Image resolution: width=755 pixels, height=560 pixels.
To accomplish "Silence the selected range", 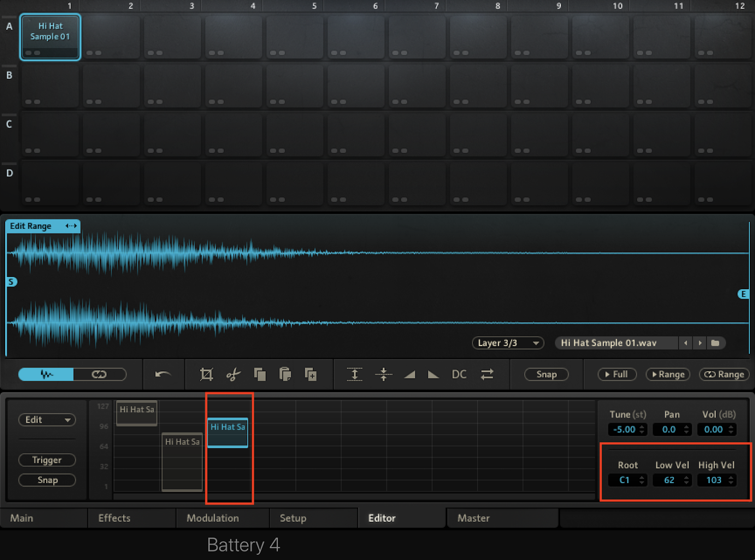I will coord(384,375).
